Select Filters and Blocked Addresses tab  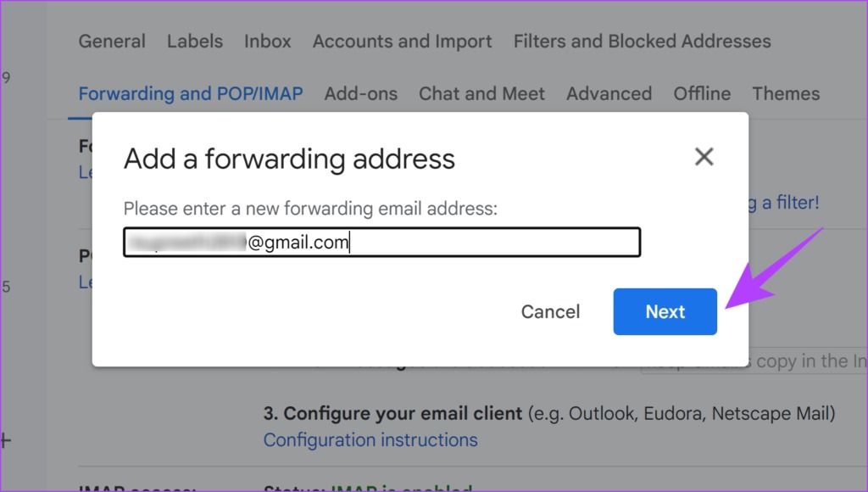tap(642, 42)
